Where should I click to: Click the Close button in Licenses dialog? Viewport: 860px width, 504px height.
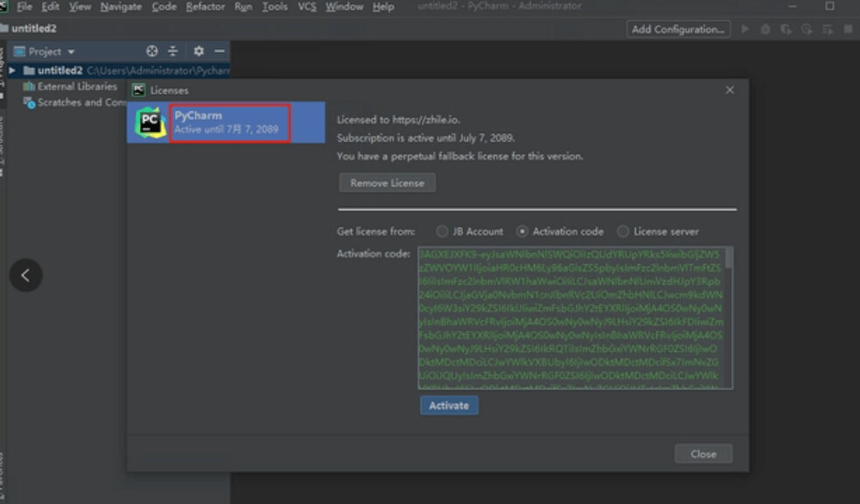[x=703, y=454]
